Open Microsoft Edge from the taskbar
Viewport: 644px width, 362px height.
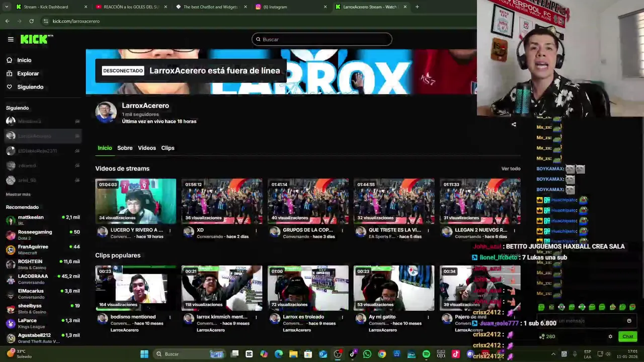[279, 354]
